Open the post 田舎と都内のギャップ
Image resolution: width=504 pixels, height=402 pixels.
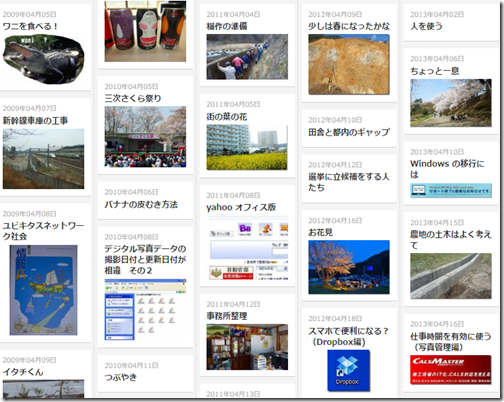(x=349, y=132)
